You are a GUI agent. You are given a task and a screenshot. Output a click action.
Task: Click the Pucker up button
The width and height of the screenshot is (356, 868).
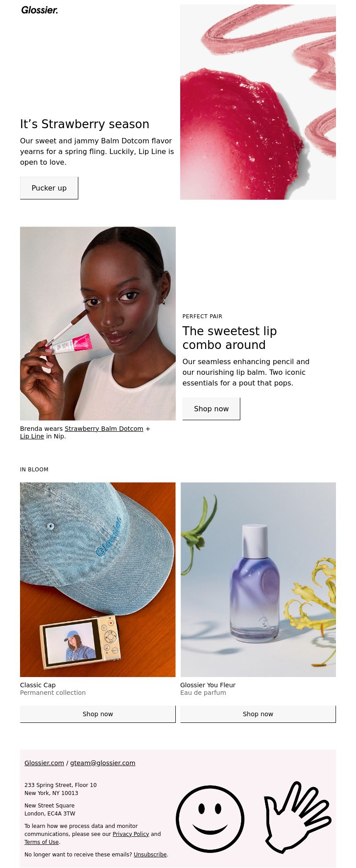tap(49, 188)
